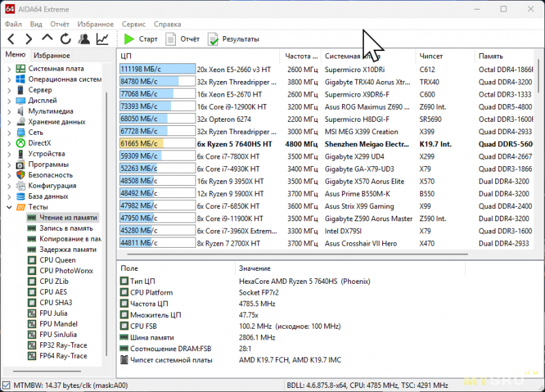This screenshot has width=545, height=392.
Task: Expand the Дисплей tree node
Action: [x=9, y=101]
